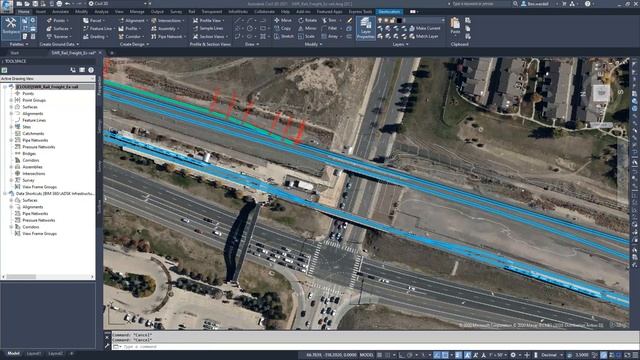640x360 pixels.
Task: Expand the Surfaces node under active drawing
Action: (x=11, y=107)
